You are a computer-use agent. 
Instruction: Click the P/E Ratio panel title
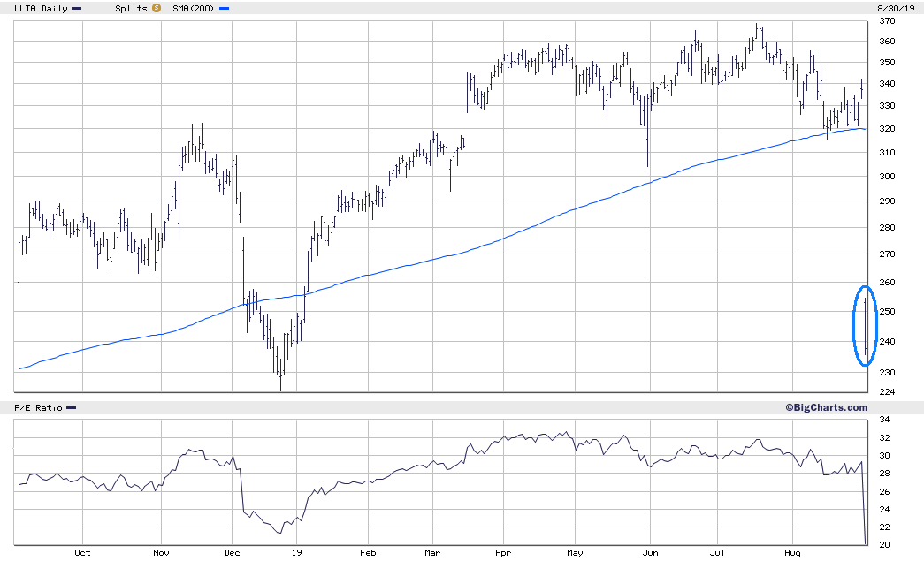pos(38,408)
